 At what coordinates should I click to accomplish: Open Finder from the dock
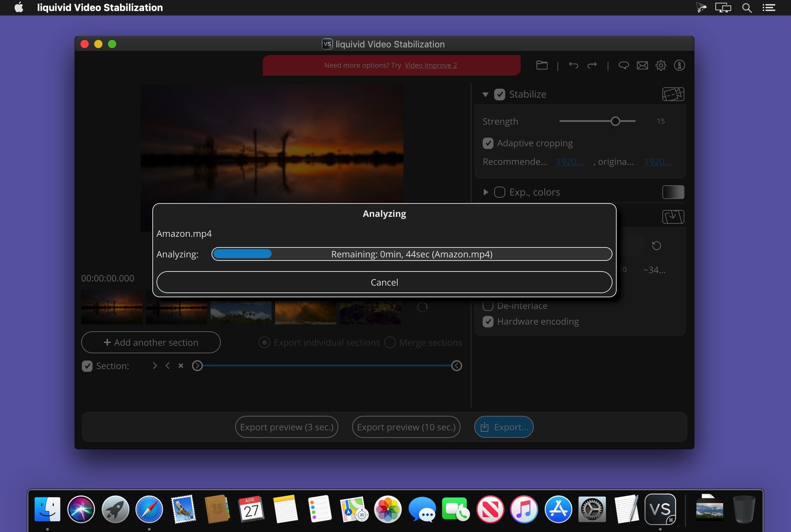tap(47, 509)
